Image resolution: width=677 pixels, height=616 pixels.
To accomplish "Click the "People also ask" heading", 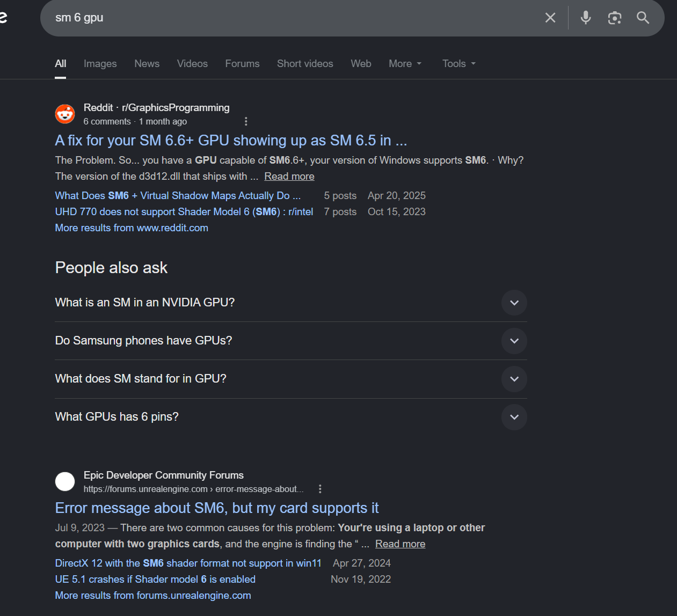I will click(x=111, y=268).
